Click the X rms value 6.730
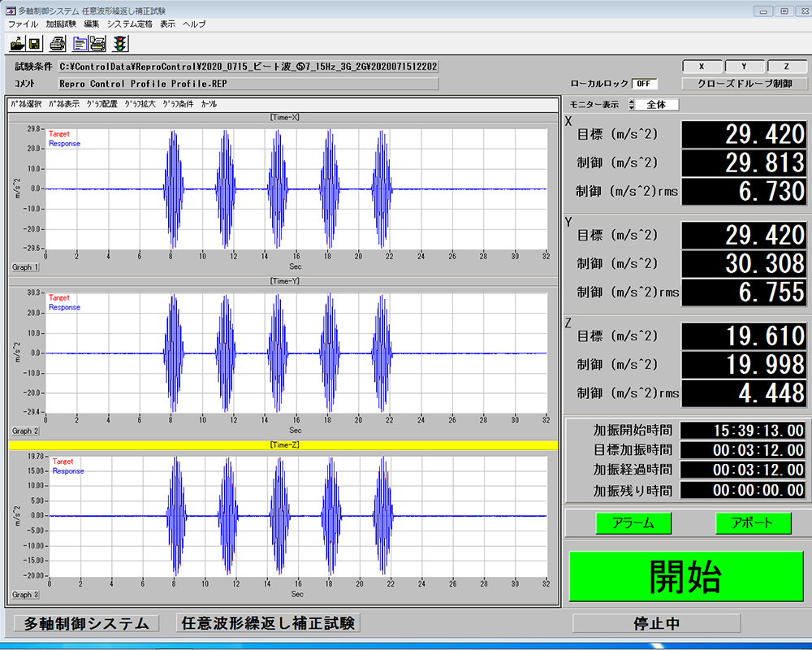The image size is (812, 650). 744,191
